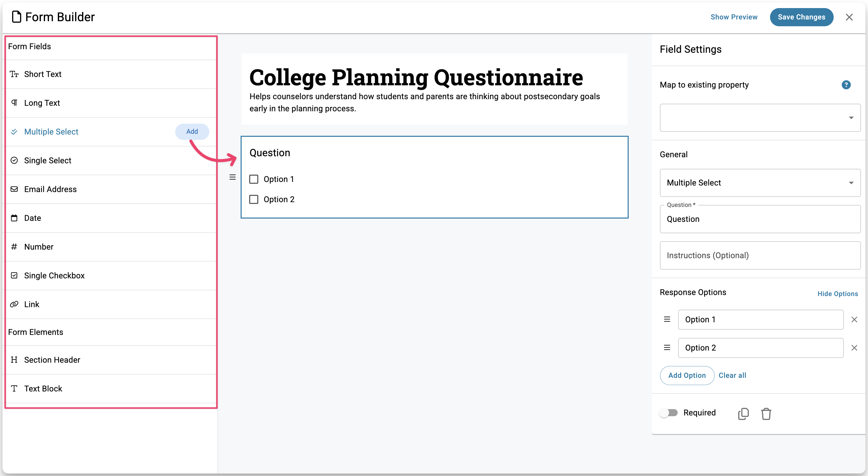Grab the drag handle beside Option 2 input
The height and width of the screenshot is (476, 868).
[667, 348]
